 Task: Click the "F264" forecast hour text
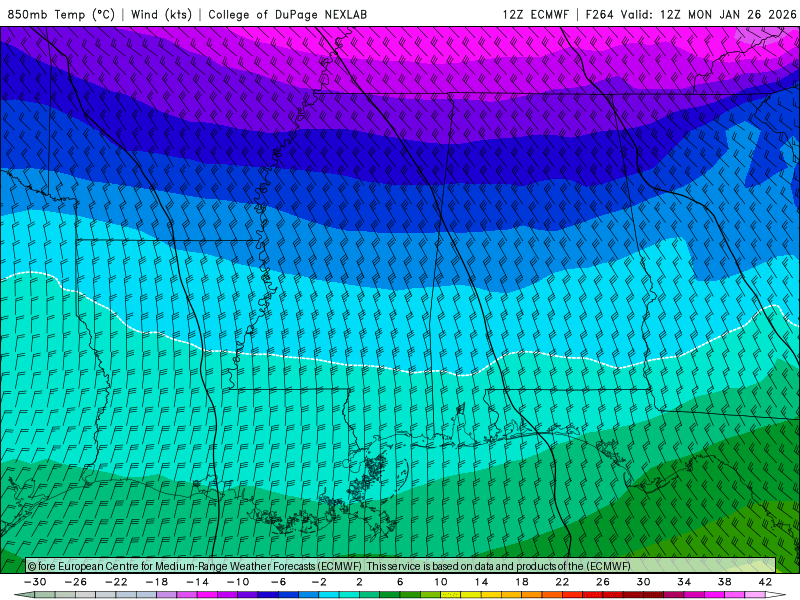(599, 14)
